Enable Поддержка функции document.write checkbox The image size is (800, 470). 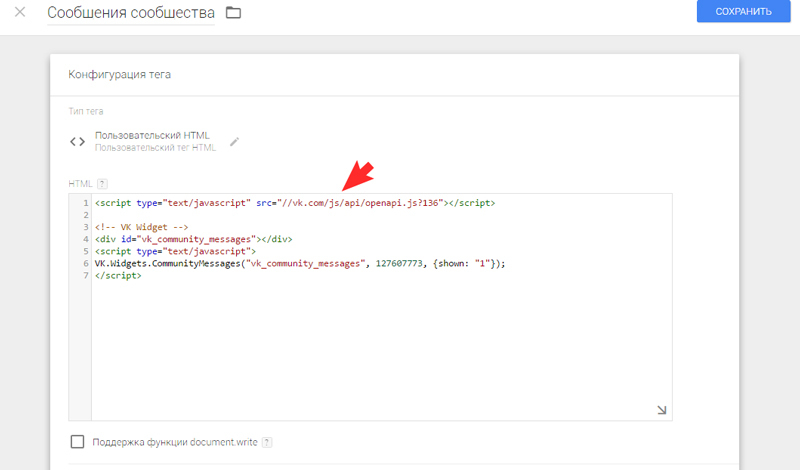78,441
